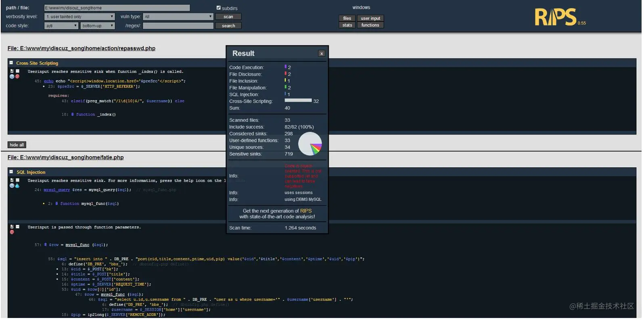The image size is (644, 320).
Task: Click the hide all button
Action: tap(17, 145)
